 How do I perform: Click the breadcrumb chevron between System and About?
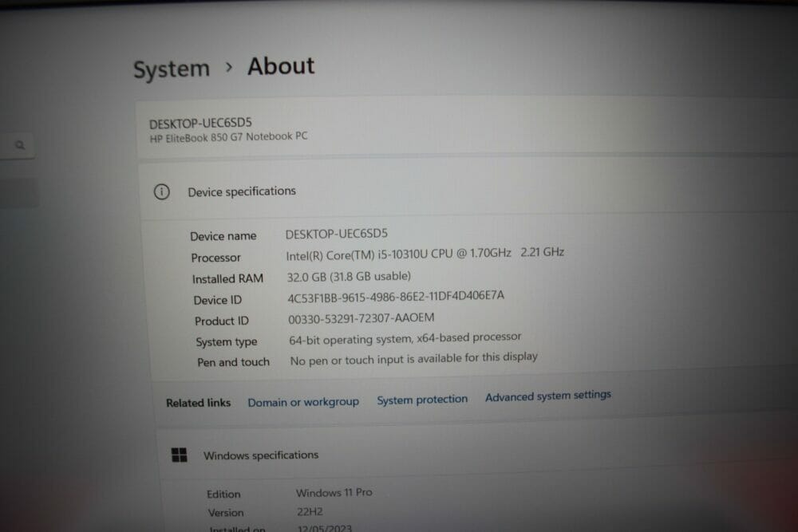229,67
